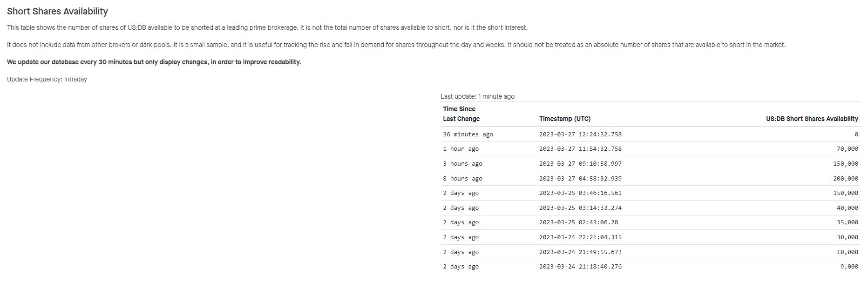Select the Last update: 1 minute ago text
Screen dimensions: 868x282
click(x=477, y=96)
